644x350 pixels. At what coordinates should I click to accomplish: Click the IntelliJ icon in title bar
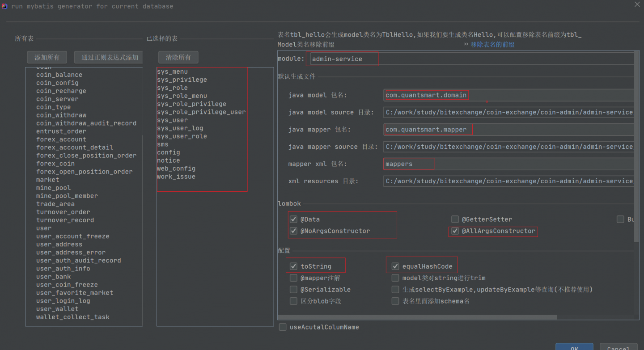coord(4,6)
